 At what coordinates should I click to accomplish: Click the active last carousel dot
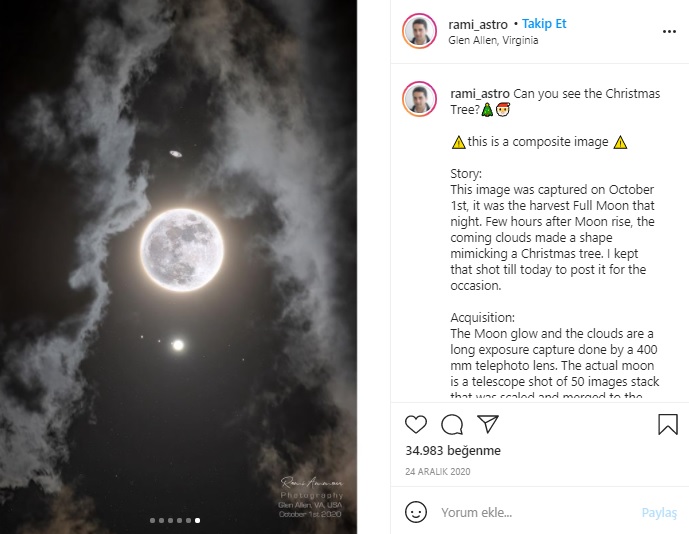point(197,520)
